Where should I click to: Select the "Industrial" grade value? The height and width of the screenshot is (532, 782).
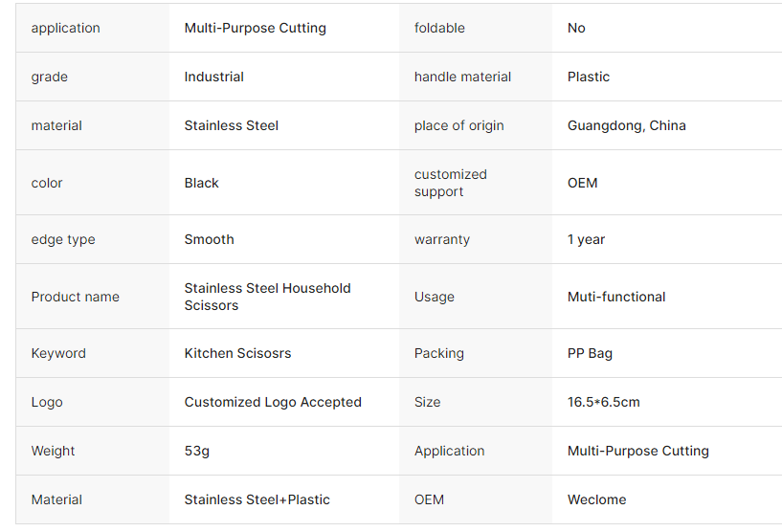[x=213, y=77]
